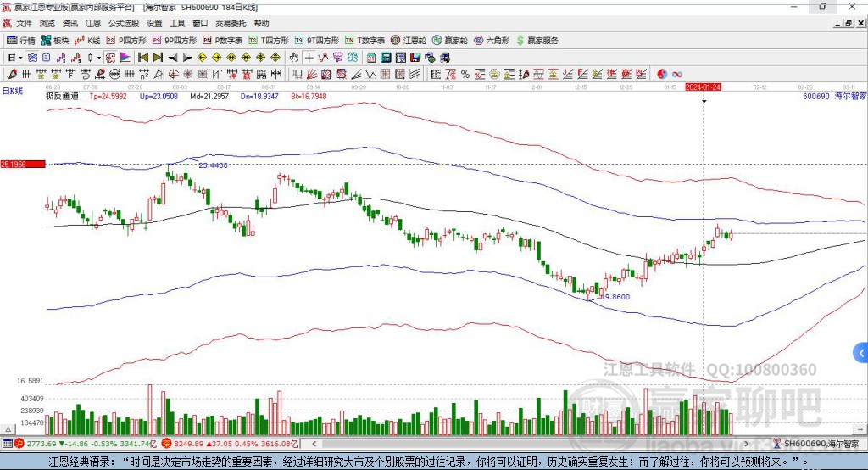Open the 公式选股 menu
The height and width of the screenshot is (470, 868).
[x=124, y=23]
